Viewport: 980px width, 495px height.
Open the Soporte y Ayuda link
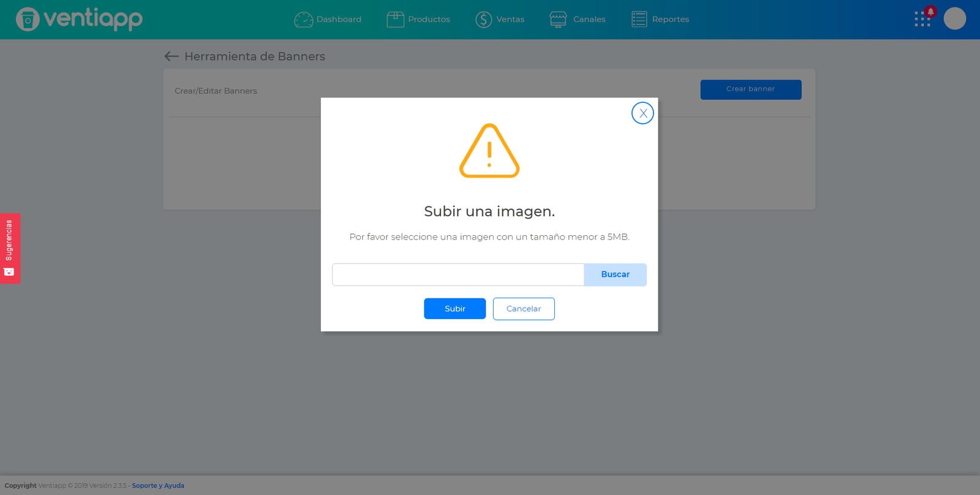tap(158, 486)
